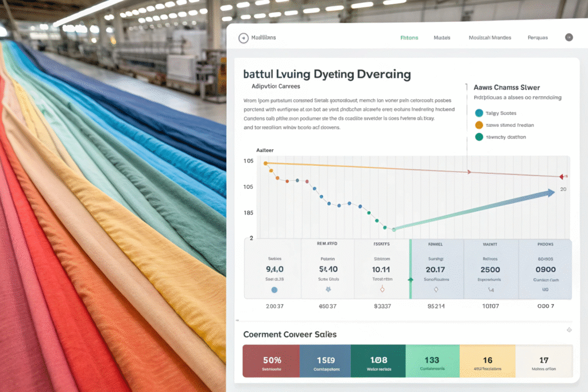Click the gray profile circle in top-right header
This screenshot has height=392, width=588.
pos(568,38)
